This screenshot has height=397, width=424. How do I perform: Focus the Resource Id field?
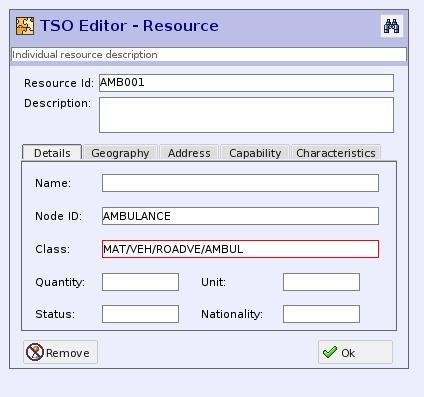246,83
